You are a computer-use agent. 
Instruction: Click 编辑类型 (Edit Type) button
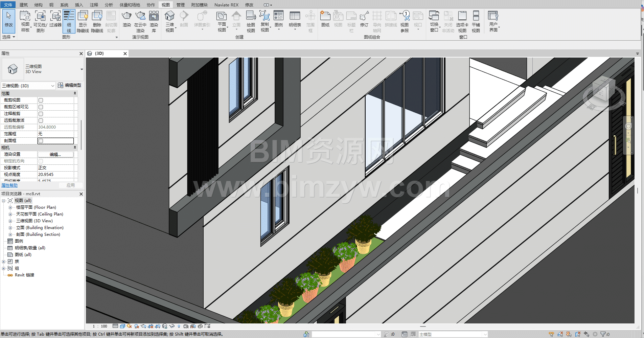click(69, 85)
